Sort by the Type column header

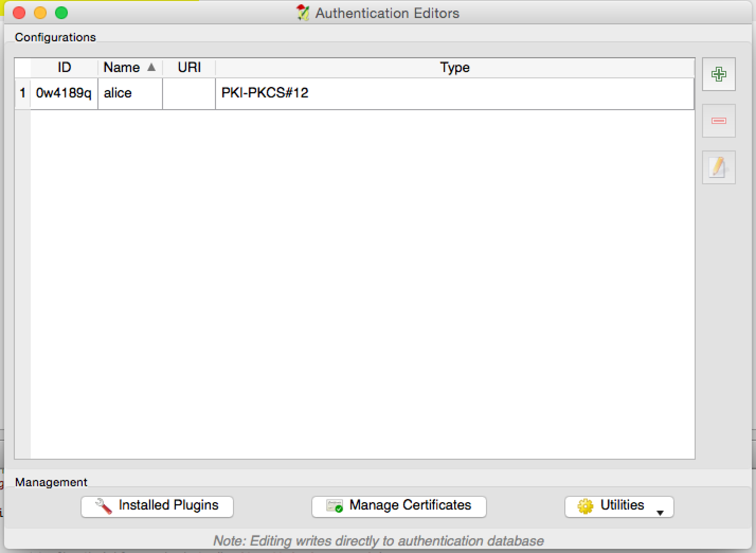pyautogui.click(x=454, y=67)
